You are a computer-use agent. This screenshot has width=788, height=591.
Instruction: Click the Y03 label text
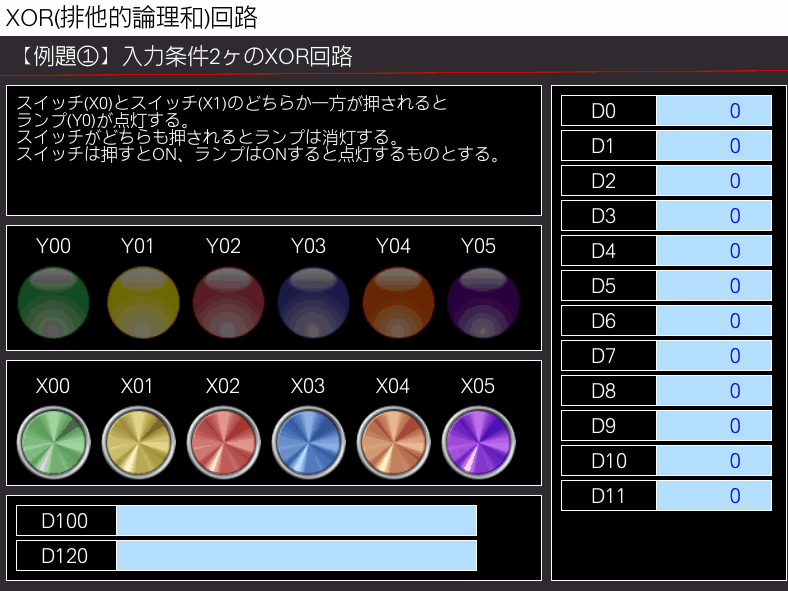click(x=308, y=246)
